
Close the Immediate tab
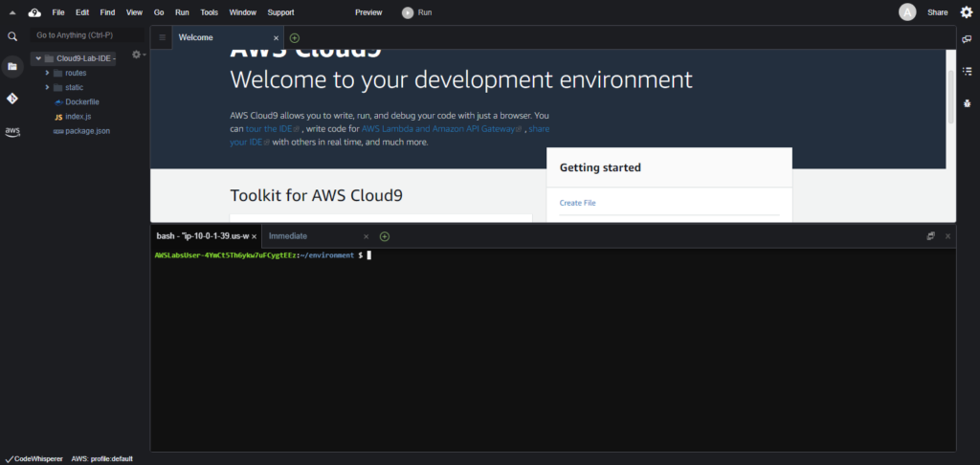pyautogui.click(x=367, y=237)
